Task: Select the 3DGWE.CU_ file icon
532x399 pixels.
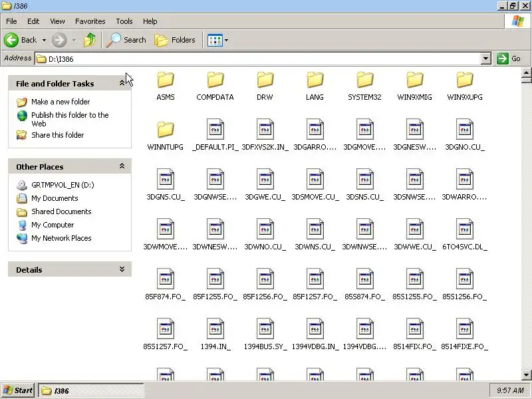Action: [x=265, y=179]
